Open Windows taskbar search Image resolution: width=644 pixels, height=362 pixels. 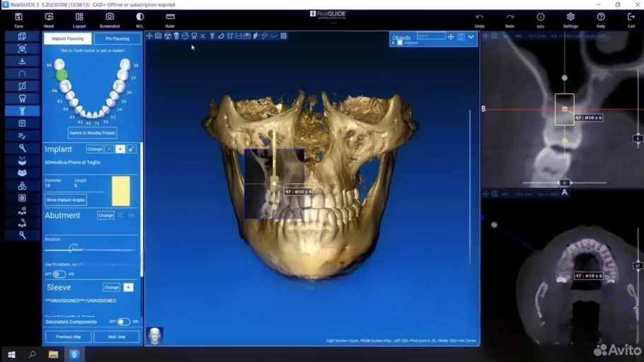click(32, 355)
